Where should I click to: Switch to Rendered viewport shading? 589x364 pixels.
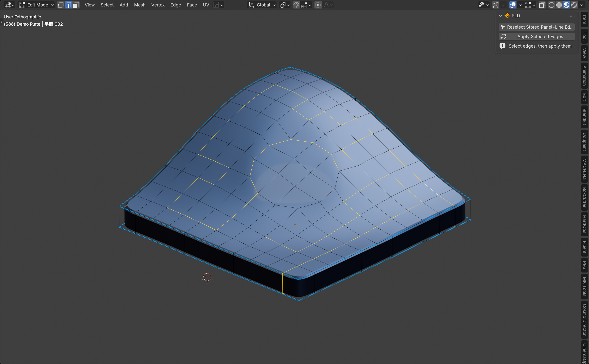[574, 5]
